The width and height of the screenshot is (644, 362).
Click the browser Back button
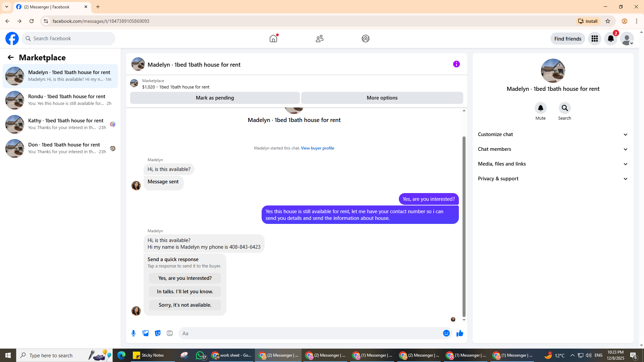[7, 21]
